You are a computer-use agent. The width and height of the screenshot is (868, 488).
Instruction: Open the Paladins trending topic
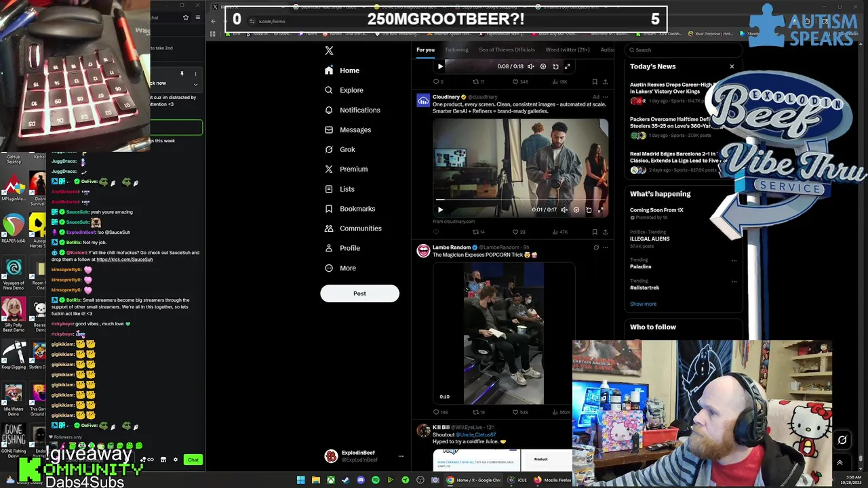tap(641, 266)
